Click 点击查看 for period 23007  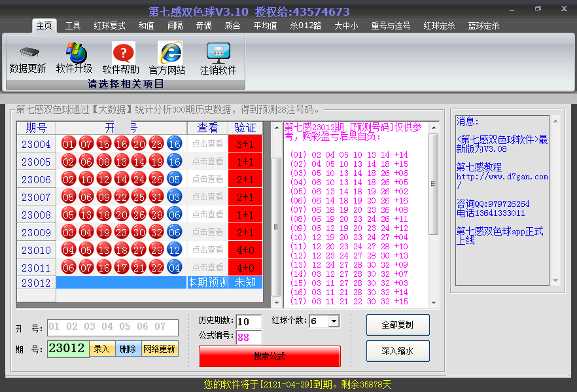click(207, 196)
